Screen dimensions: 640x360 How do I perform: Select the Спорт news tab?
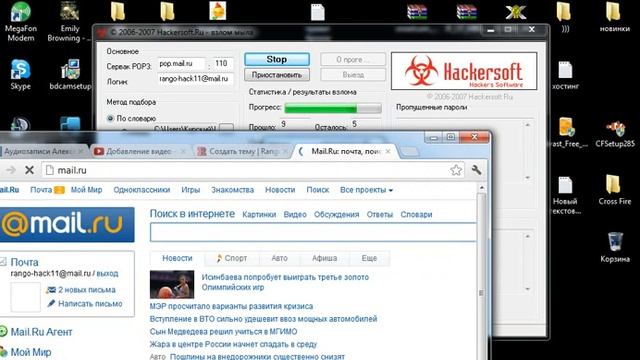231,258
